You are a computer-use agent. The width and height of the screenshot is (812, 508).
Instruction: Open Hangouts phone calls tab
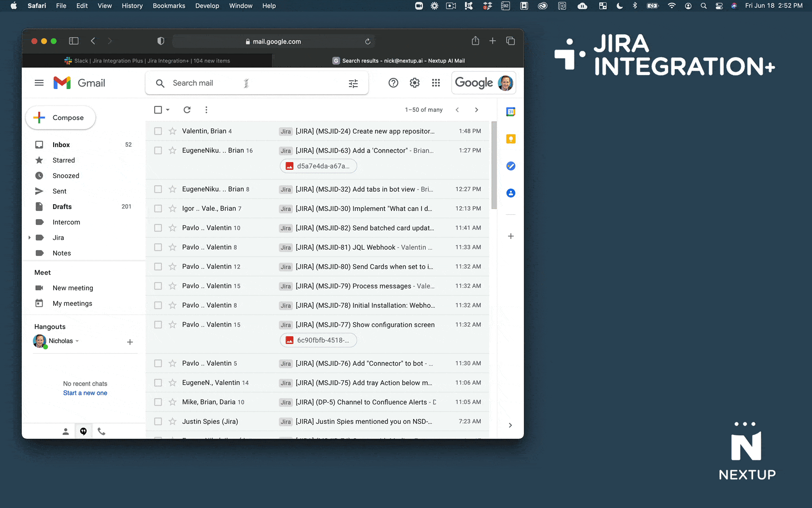pos(101,432)
